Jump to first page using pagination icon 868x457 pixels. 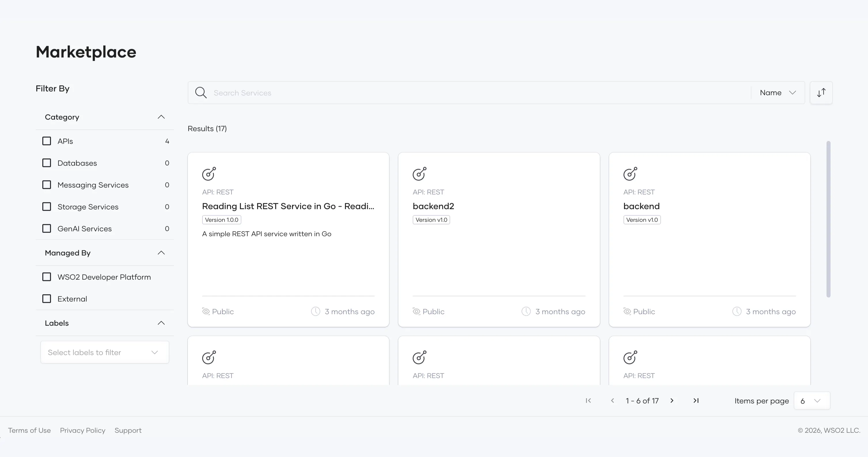coord(588,400)
